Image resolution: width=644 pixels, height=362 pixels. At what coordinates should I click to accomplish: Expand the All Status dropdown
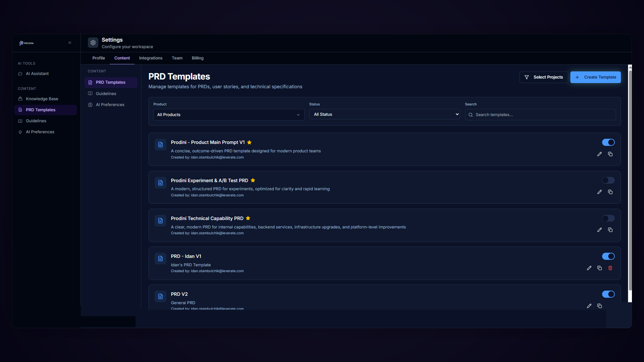pyautogui.click(x=384, y=114)
